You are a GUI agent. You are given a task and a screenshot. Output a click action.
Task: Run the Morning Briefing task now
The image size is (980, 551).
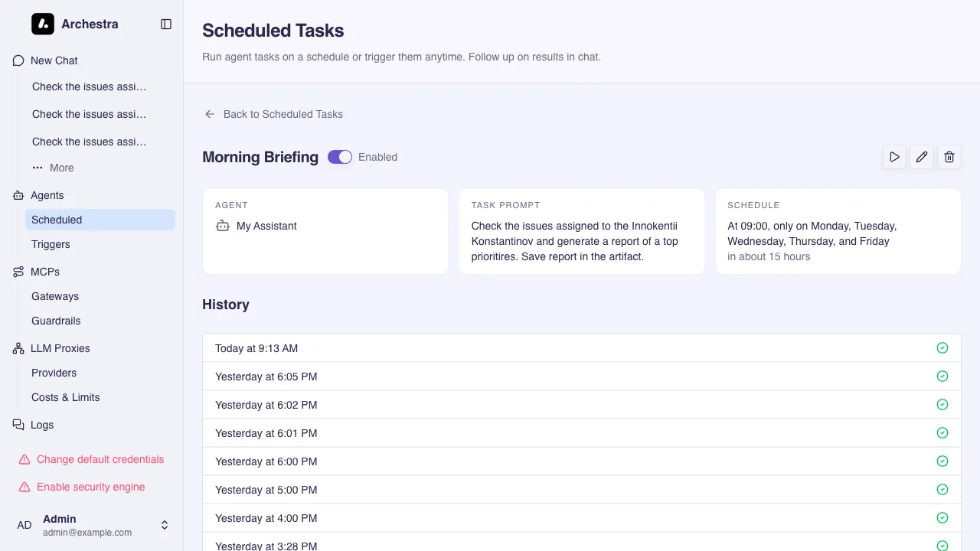[894, 157]
